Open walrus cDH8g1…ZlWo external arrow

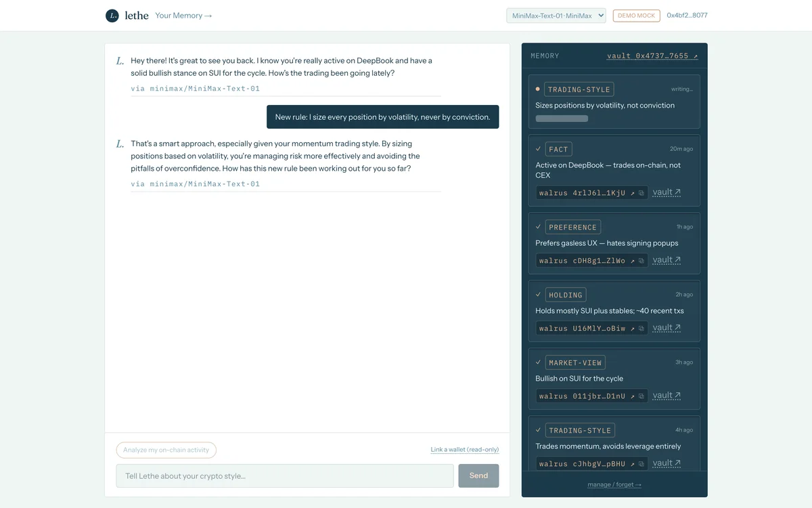[633, 261]
